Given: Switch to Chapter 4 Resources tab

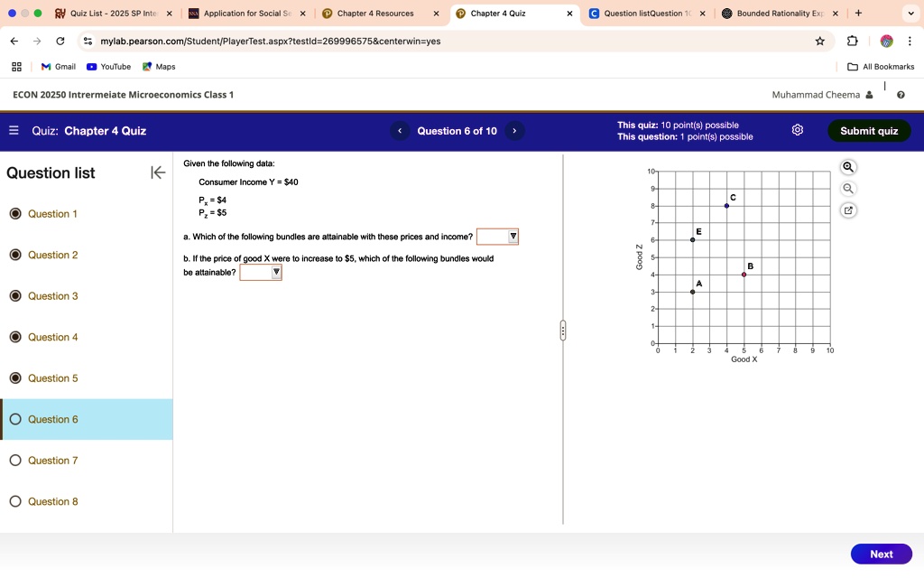Looking at the screenshot, I should (375, 13).
